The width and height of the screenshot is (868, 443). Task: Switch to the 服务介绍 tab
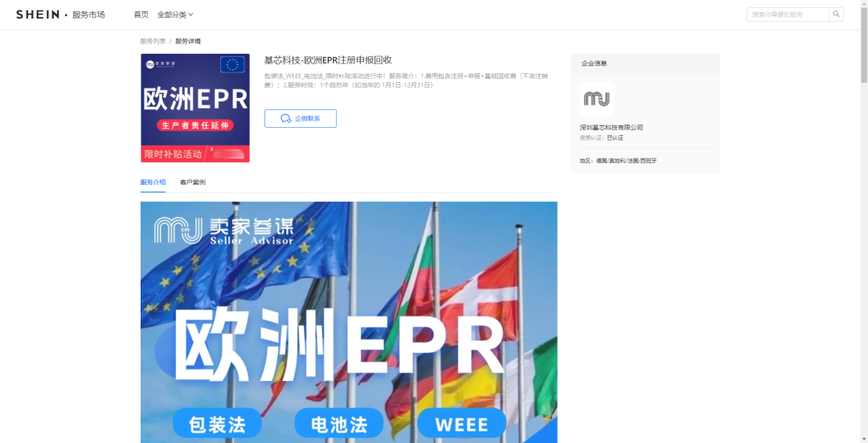(x=153, y=183)
